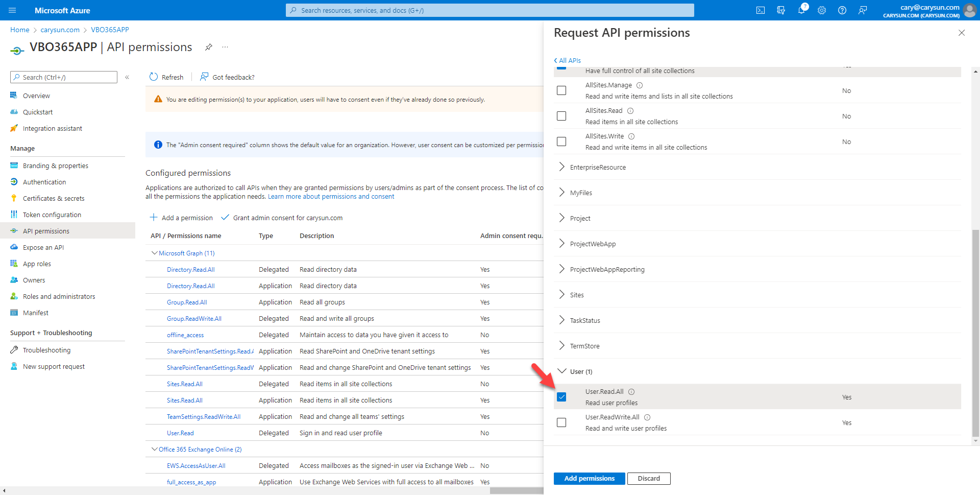Show info tooltip for AllSites.Read
Screen dimensions: 980x495
[x=630, y=111]
